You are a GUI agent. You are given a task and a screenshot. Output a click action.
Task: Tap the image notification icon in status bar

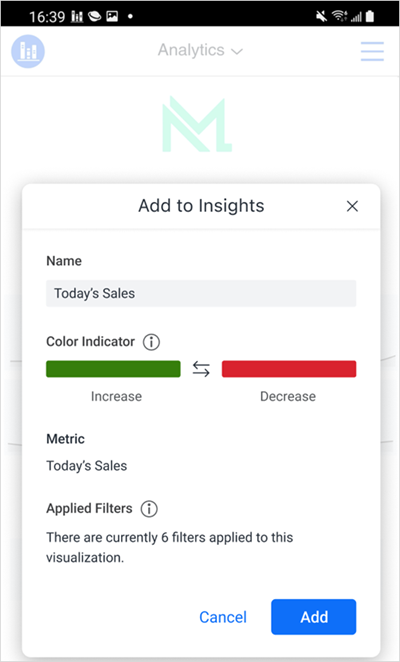click(x=112, y=16)
